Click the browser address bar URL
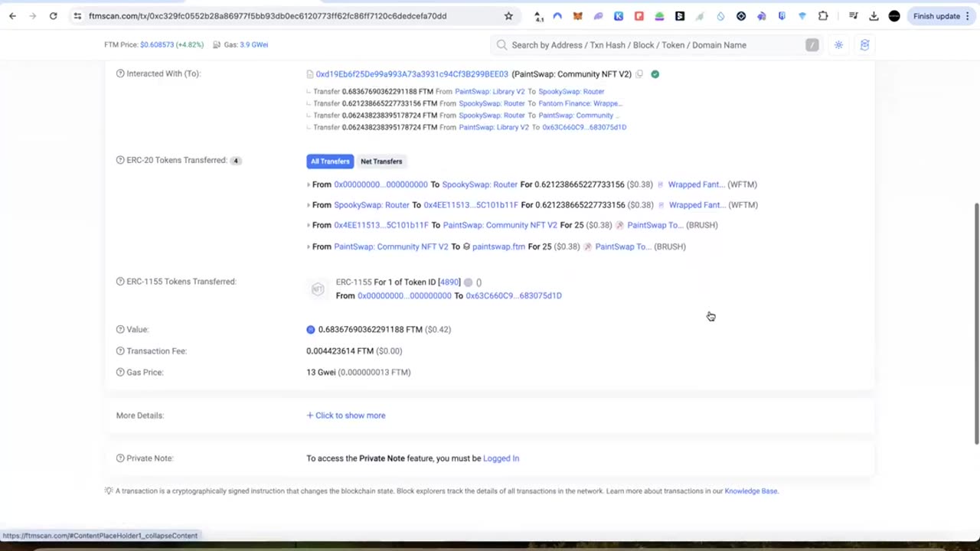The width and height of the screenshot is (980, 551). click(267, 16)
